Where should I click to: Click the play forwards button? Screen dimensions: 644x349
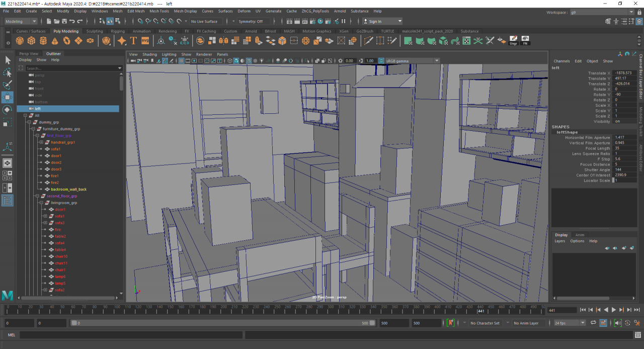pos(614,310)
